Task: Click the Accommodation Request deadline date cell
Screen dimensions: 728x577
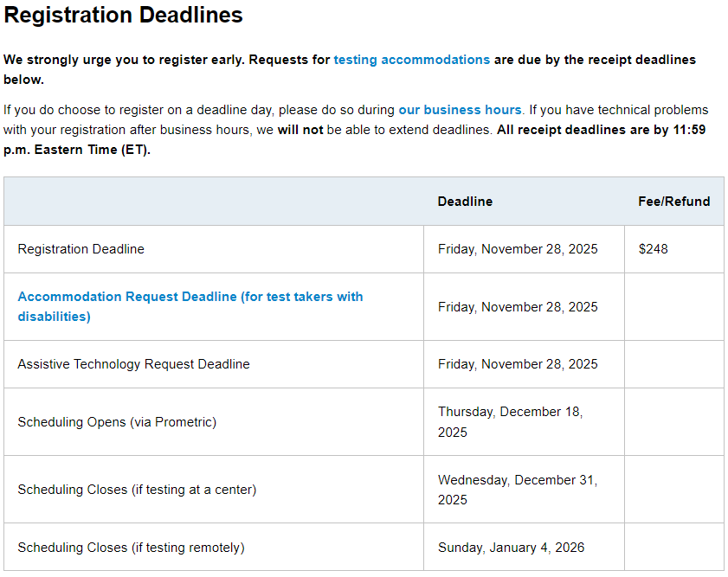Action: pos(518,307)
